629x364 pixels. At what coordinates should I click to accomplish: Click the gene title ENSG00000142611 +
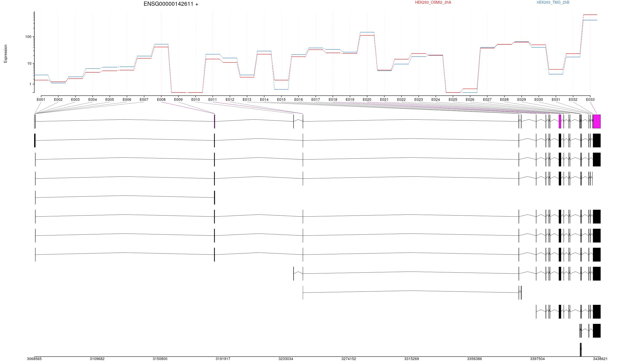(171, 4)
